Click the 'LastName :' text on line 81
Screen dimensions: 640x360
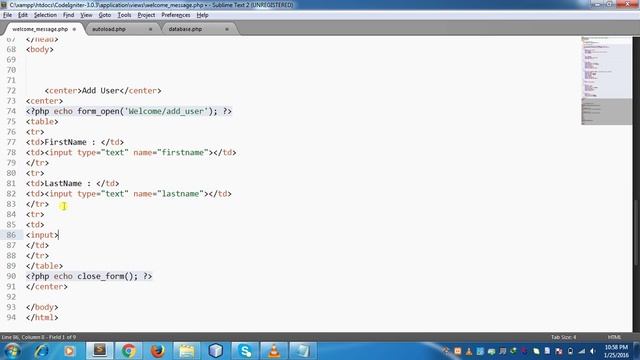tap(68, 183)
